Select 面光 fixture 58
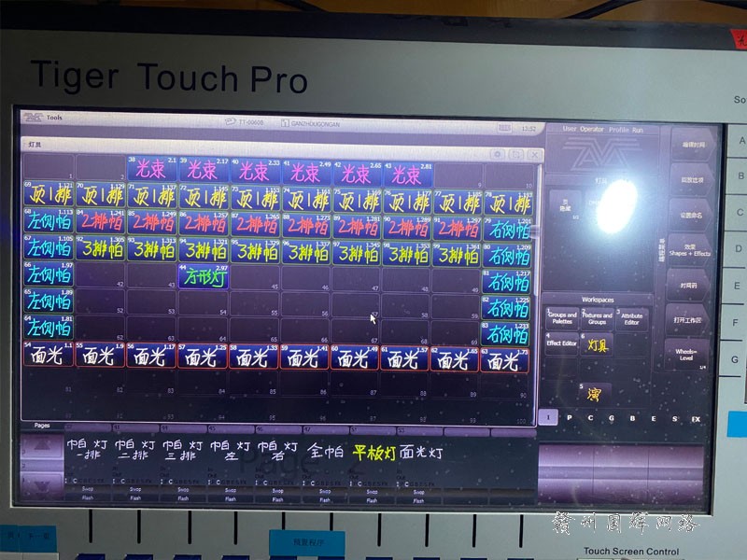747x560 pixels. point(254,357)
